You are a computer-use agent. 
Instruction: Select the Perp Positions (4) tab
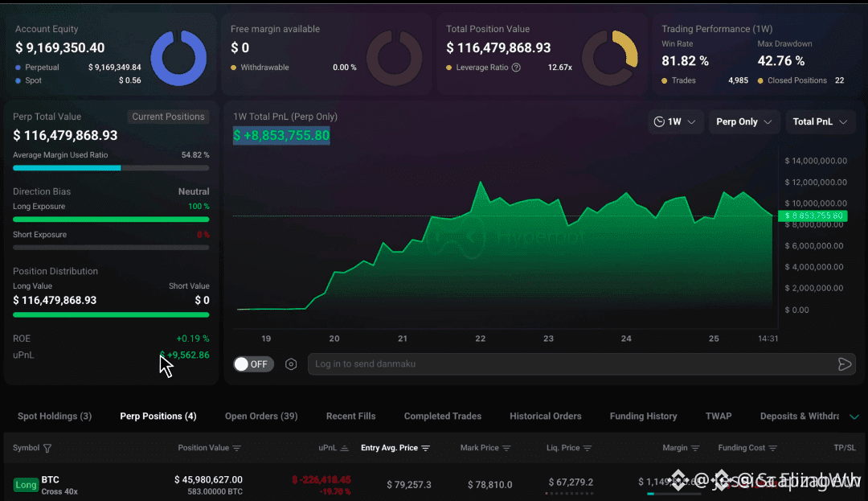(x=158, y=417)
